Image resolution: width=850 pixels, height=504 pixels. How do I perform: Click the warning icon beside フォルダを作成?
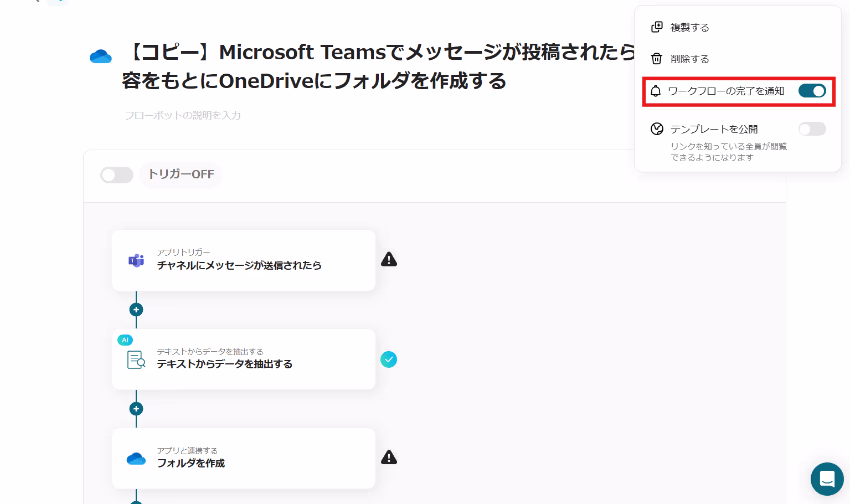pyautogui.click(x=389, y=457)
